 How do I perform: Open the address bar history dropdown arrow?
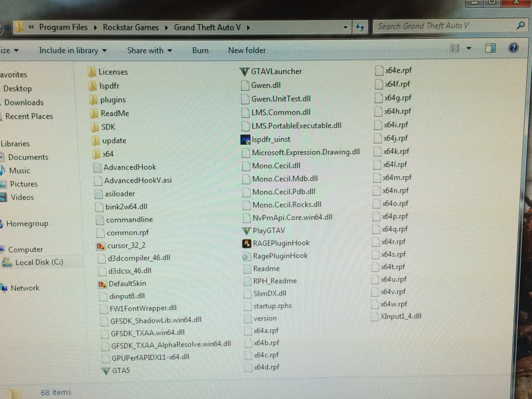click(x=345, y=27)
